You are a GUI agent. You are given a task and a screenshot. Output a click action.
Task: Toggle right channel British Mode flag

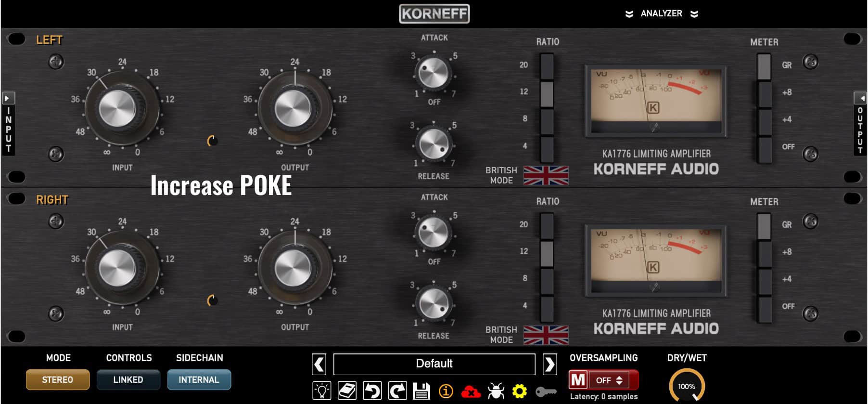[546, 335]
